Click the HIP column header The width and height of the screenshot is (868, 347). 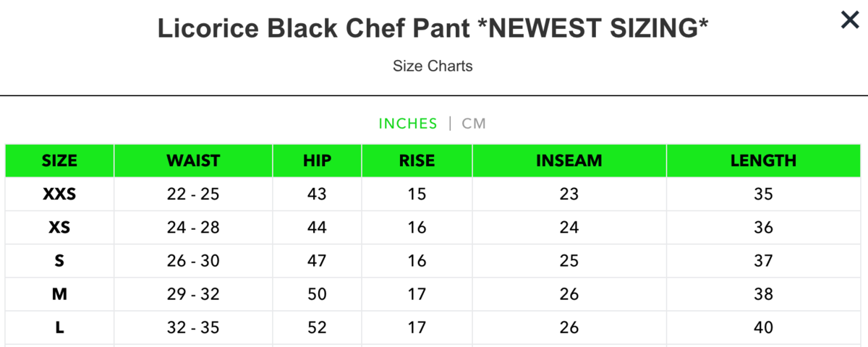coord(317,160)
